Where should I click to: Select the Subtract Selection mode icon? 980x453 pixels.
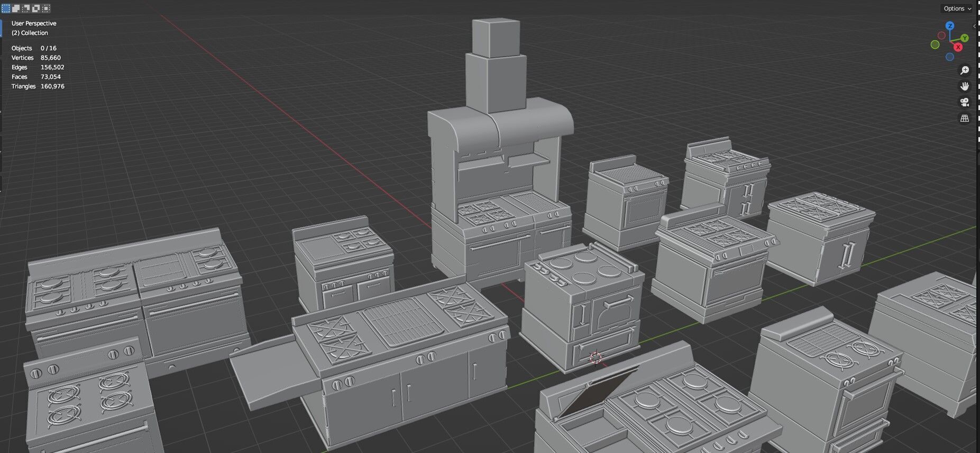[26, 8]
